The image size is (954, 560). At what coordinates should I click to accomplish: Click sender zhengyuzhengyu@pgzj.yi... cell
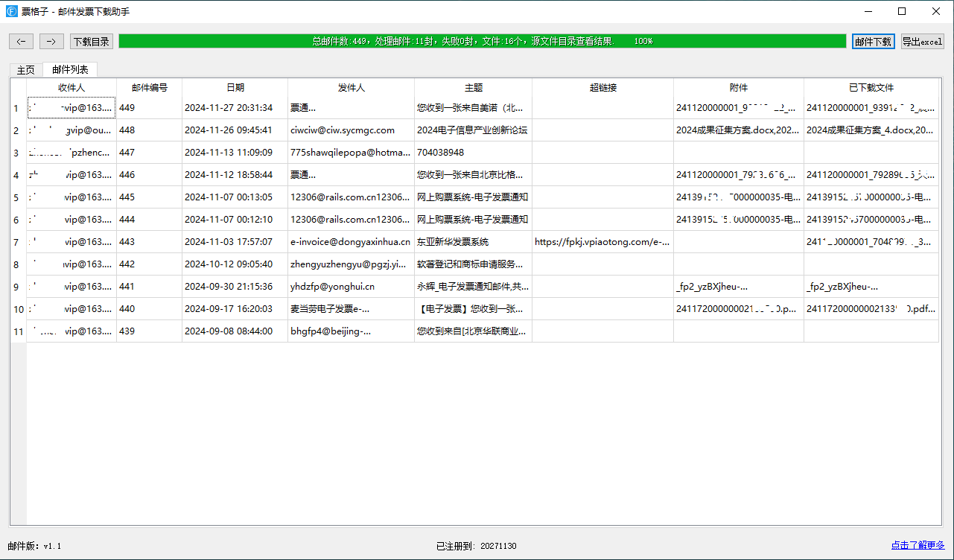point(351,264)
